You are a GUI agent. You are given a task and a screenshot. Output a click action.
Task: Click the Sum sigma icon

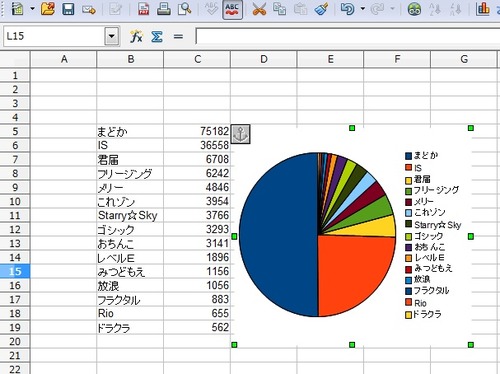157,36
